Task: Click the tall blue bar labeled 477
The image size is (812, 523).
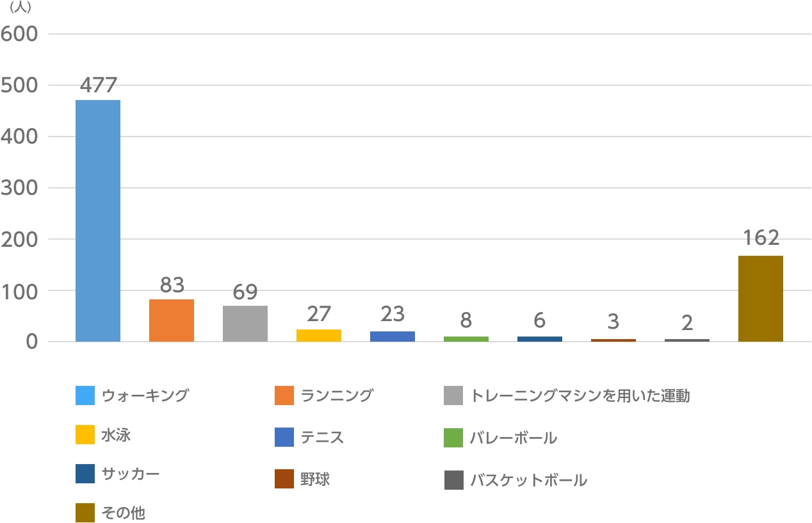Action: tap(98, 220)
